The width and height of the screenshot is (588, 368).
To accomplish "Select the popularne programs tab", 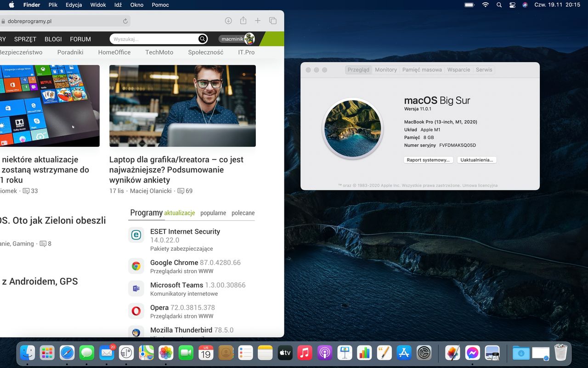I will 213,213.
